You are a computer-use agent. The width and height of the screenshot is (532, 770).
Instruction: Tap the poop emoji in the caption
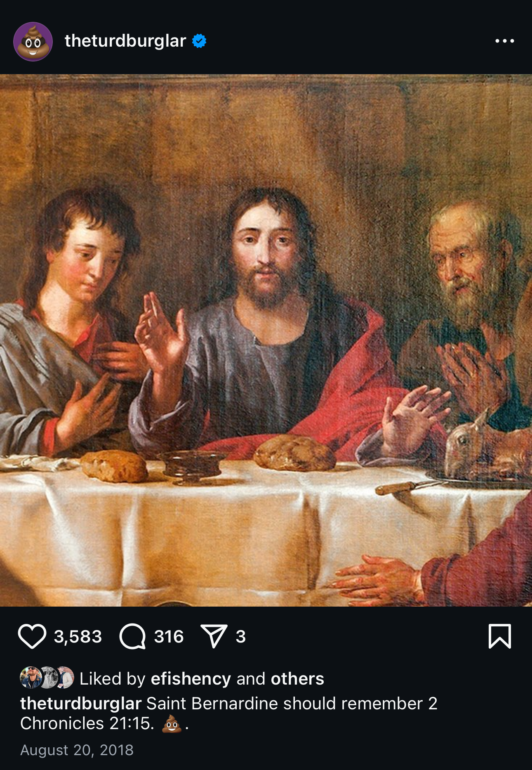tap(172, 724)
